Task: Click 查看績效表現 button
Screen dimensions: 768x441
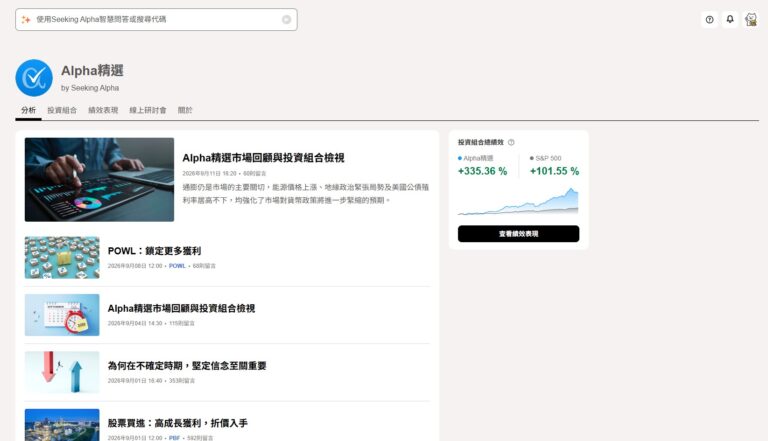Action: (x=518, y=234)
